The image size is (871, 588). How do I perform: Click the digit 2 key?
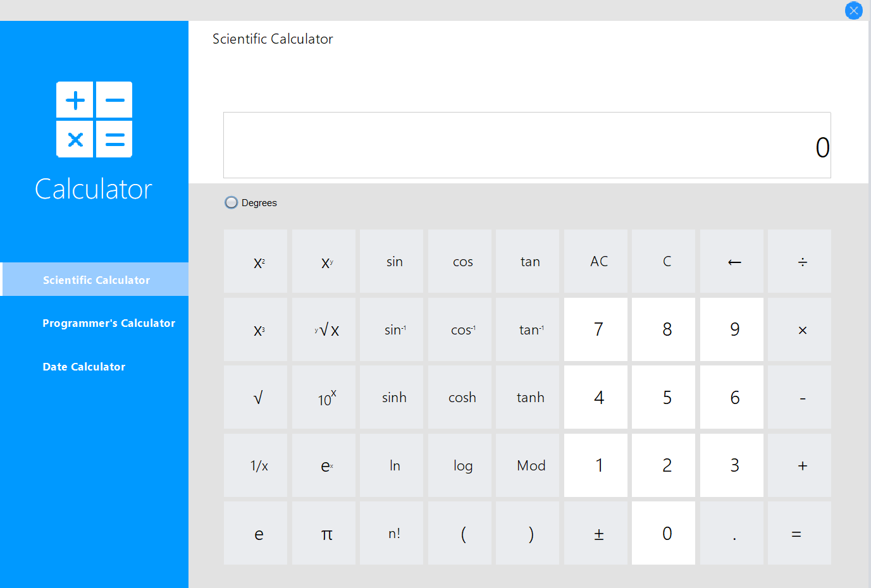pos(664,465)
